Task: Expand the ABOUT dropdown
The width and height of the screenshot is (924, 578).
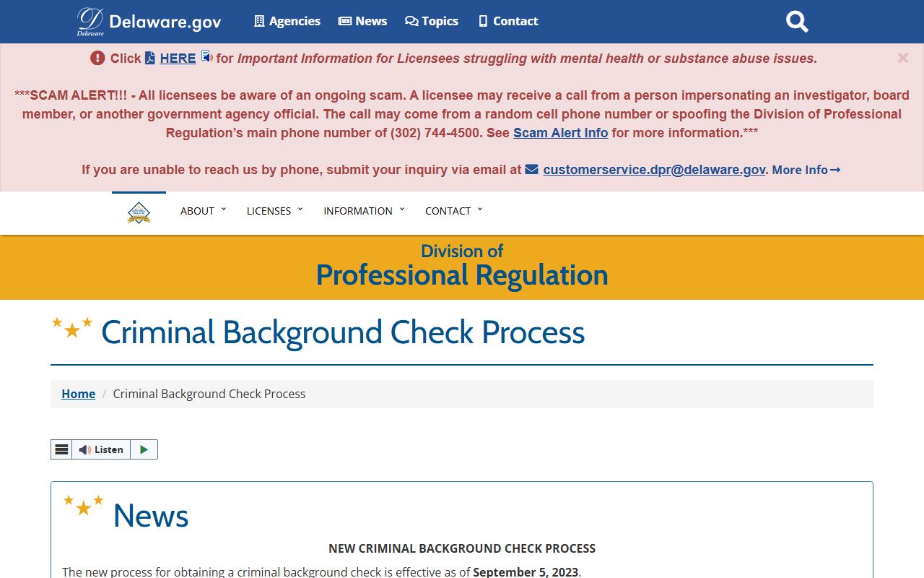Action: [204, 211]
